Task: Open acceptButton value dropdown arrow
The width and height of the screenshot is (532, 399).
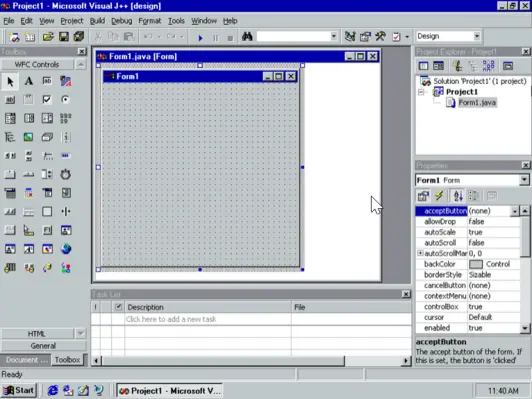Action: pyautogui.click(x=514, y=211)
